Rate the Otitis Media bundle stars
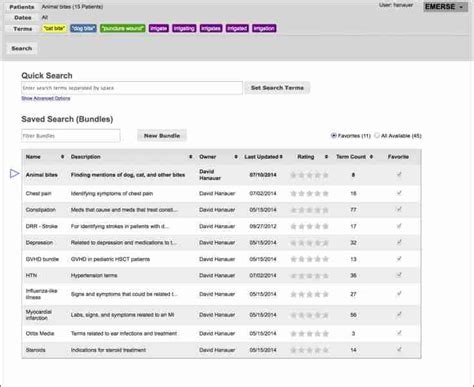Screen dimensions: 474x387 tap(309, 334)
